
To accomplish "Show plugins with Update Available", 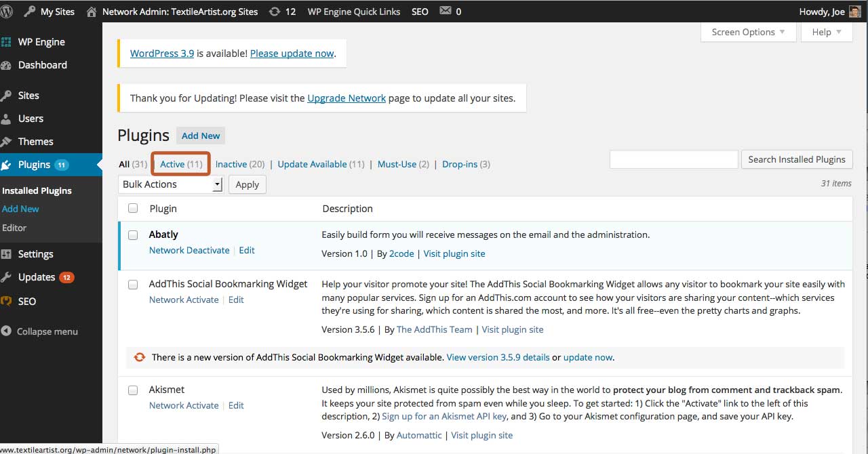I will coord(321,164).
